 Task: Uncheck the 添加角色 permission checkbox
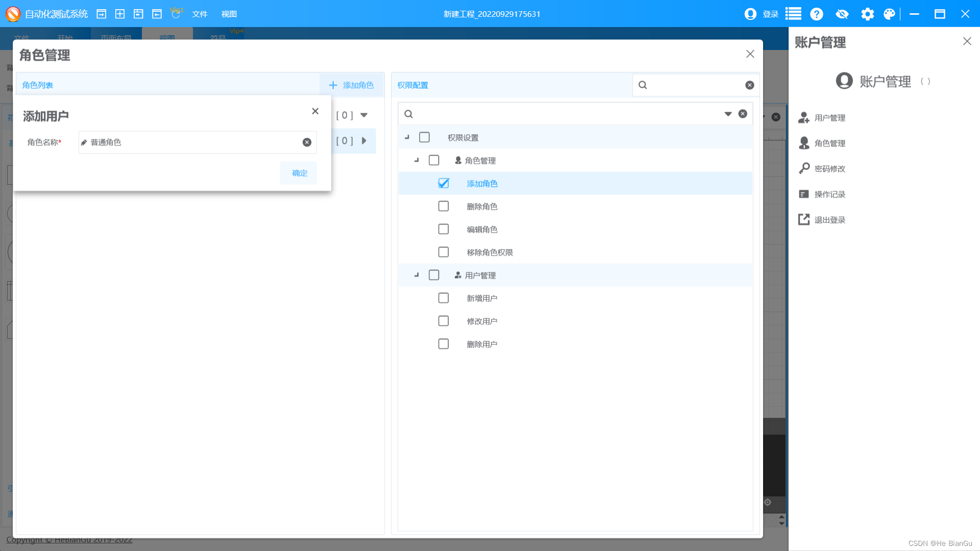click(x=443, y=183)
